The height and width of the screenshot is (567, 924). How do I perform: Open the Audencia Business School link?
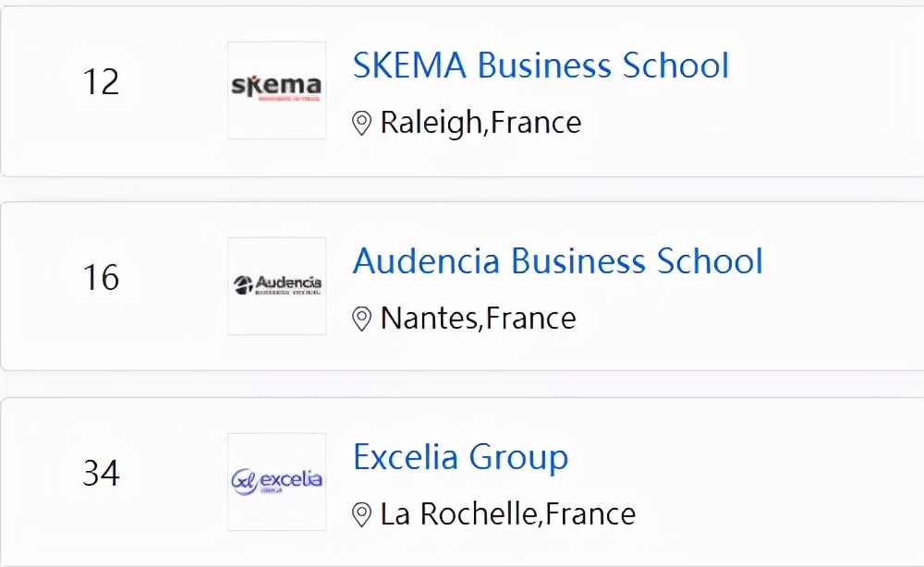557,261
